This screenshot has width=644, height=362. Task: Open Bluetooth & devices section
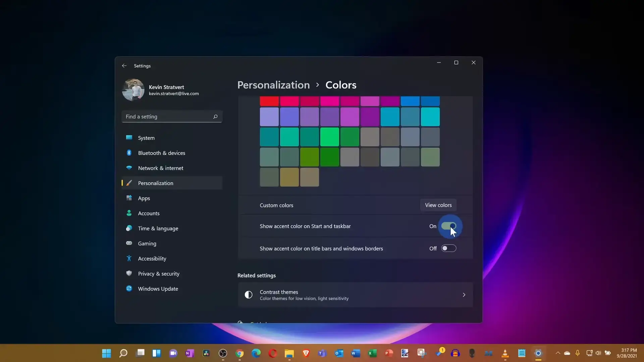[x=161, y=153]
